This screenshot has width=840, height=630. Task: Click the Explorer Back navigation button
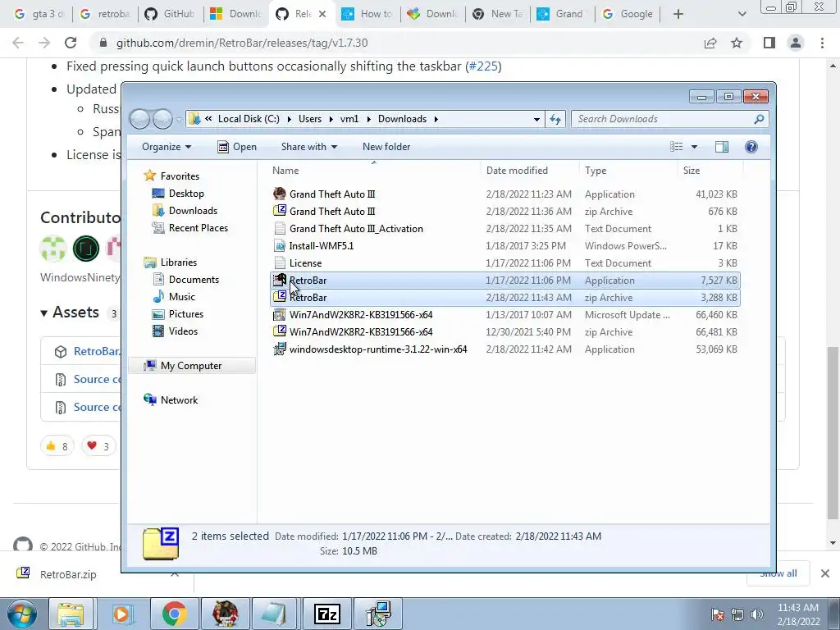click(x=140, y=119)
